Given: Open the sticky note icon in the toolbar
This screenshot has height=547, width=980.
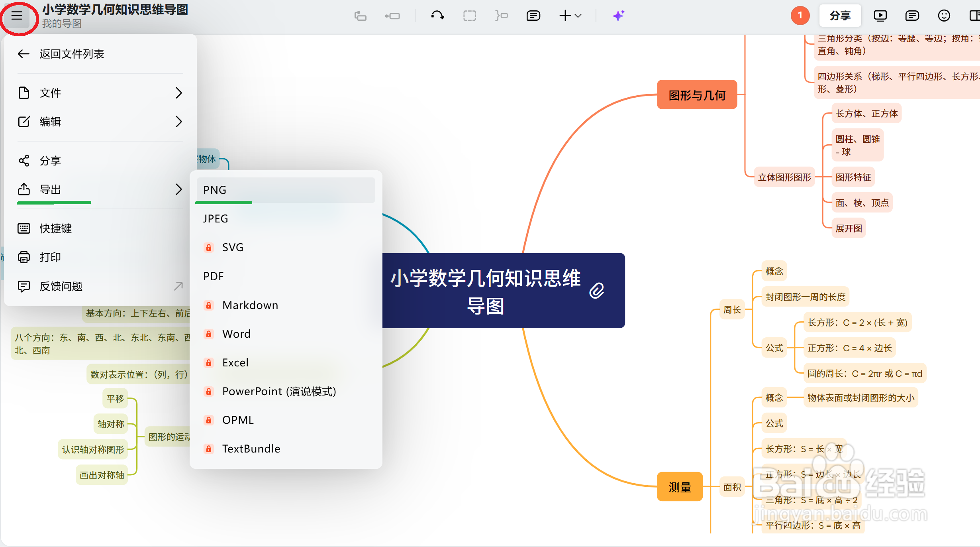Looking at the screenshot, I should coord(533,15).
